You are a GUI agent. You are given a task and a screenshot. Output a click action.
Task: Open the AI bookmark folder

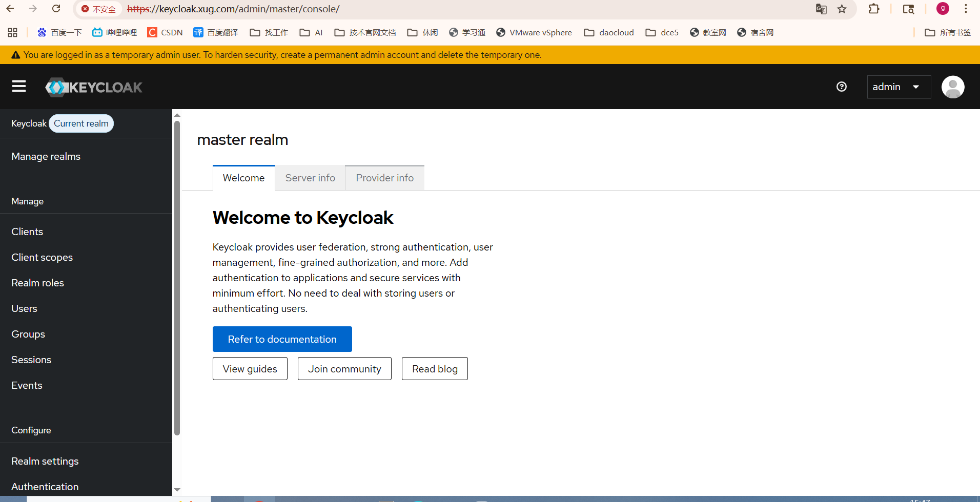pyautogui.click(x=311, y=32)
